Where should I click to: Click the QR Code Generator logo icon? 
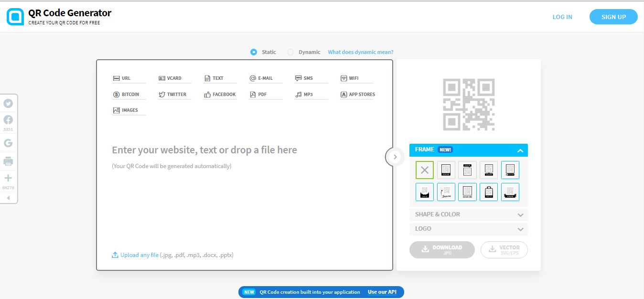tap(15, 17)
